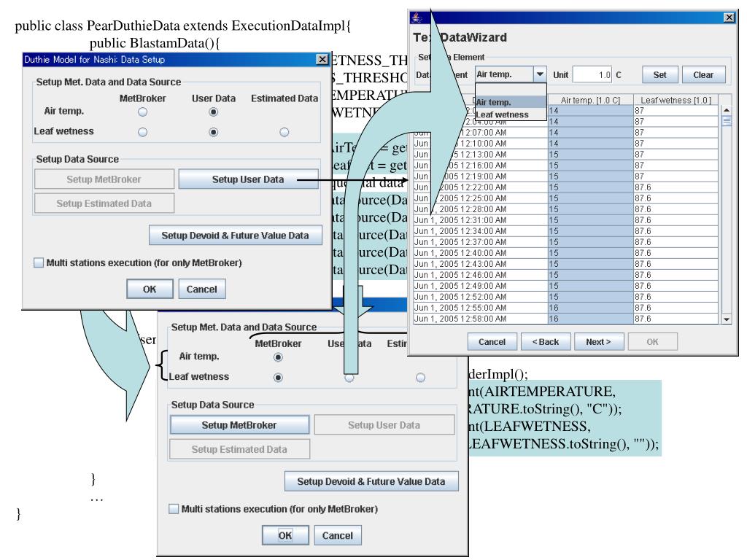Screen dimensions: 747x560
Task: Open Setup Devoid & Future Value Data in bottom dialog
Action: [371, 481]
